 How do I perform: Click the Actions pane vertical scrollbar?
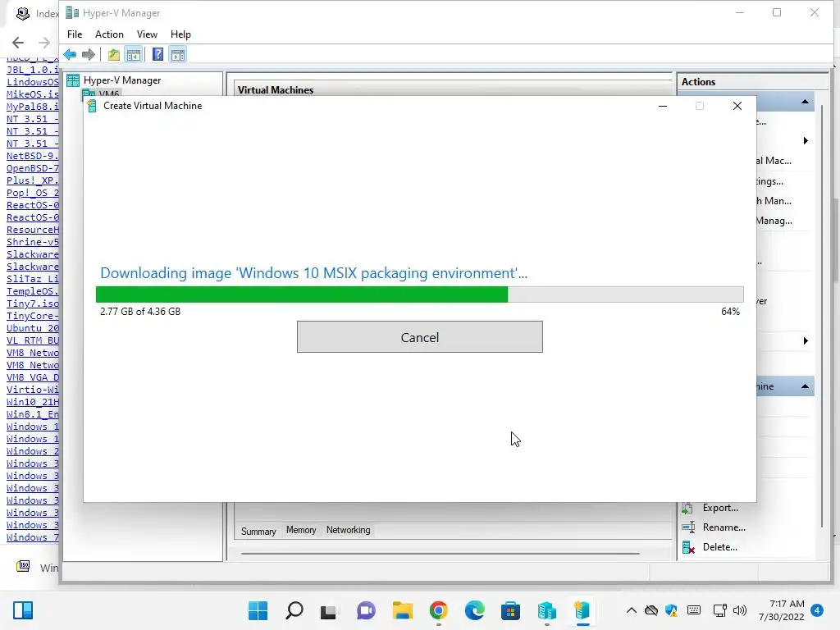tap(821, 316)
